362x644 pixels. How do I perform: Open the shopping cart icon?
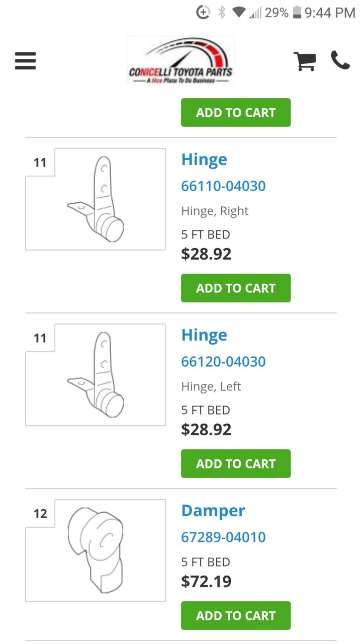pyautogui.click(x=305, y=61)
